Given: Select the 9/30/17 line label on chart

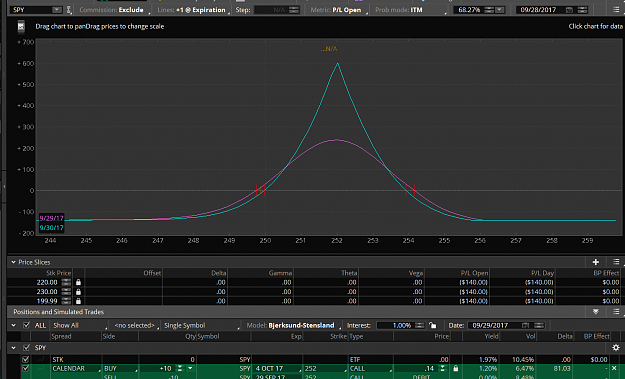Looking at the screenshot, I should pyautogui.click(x=51, y=228).
